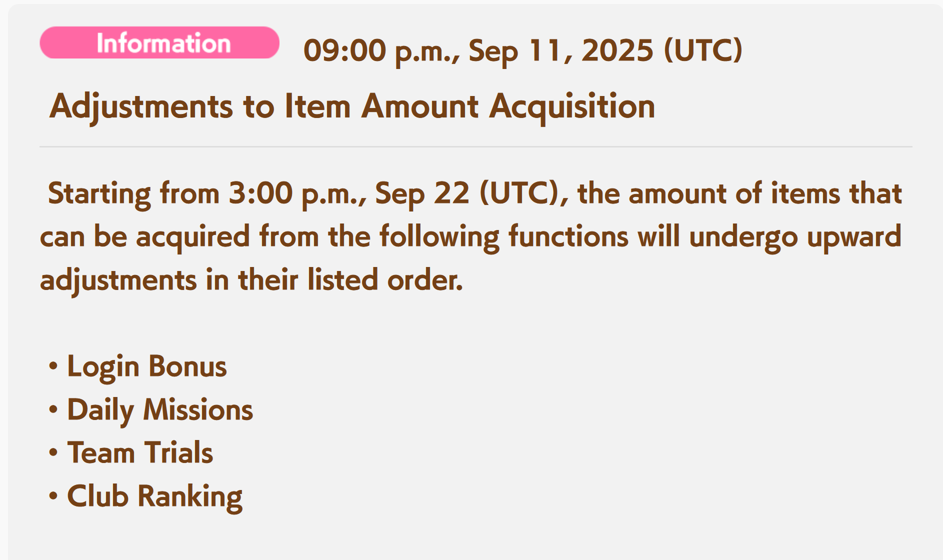This screenshot has height=560, width=943.
Task: Click the '2025 (UTC)' portion of header date
Action: (x=662, y=51)
